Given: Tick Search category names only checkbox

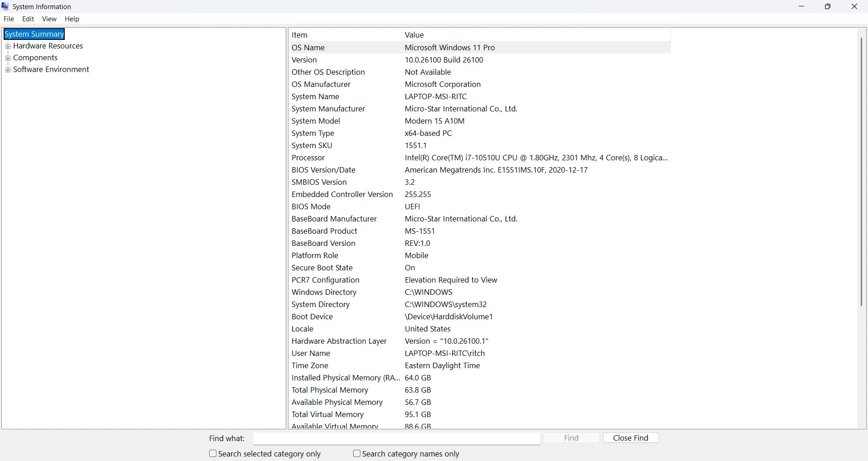Looking at the screenshot, I should (357, 453).
